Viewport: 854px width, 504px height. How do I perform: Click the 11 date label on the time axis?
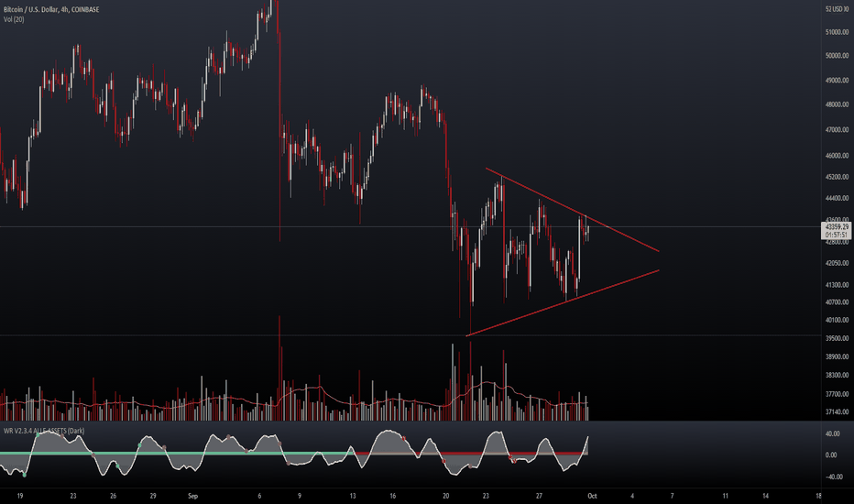tap(725, 497)
